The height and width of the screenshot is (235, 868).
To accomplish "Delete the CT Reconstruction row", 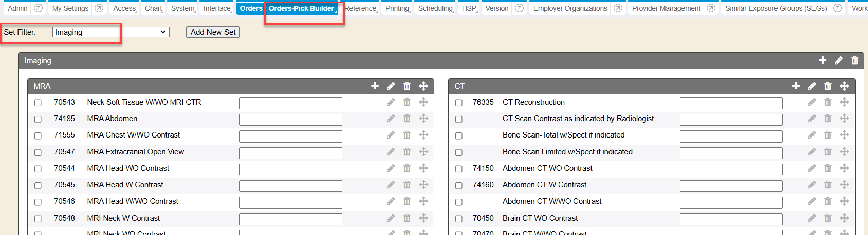I will (x=827, y=102).
